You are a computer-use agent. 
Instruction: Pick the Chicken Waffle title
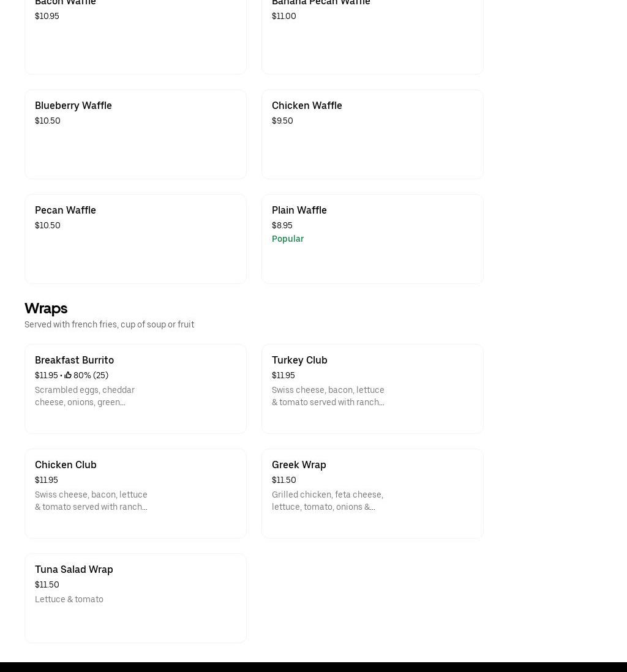coord(307,105)
